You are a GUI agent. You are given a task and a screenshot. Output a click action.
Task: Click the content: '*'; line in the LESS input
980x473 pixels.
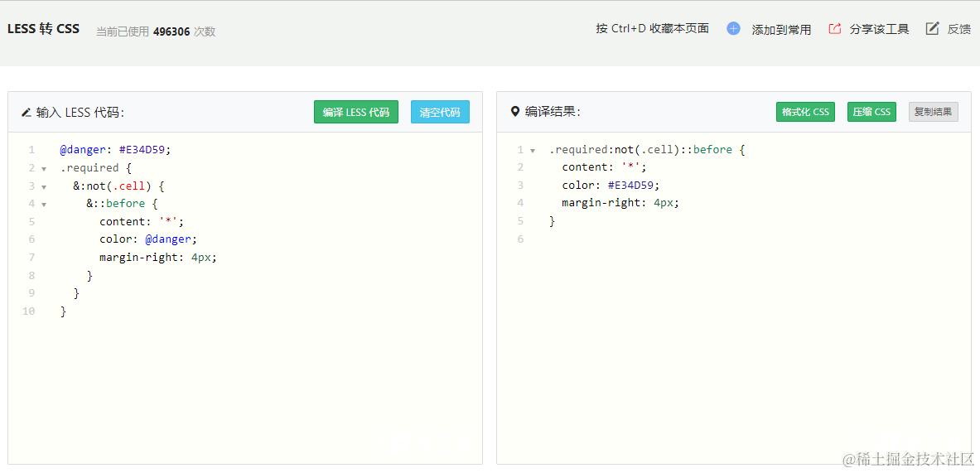pyautogui.click(x=142, y=221)
